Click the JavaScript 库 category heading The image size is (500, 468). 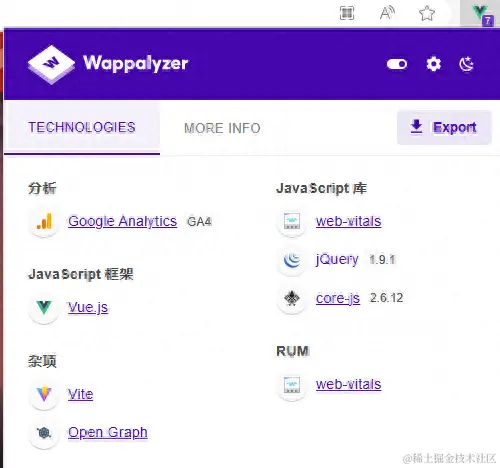coord(322,188)
